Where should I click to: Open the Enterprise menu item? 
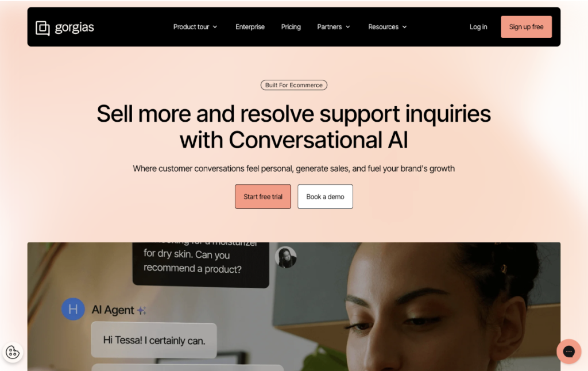pos(250,27)
